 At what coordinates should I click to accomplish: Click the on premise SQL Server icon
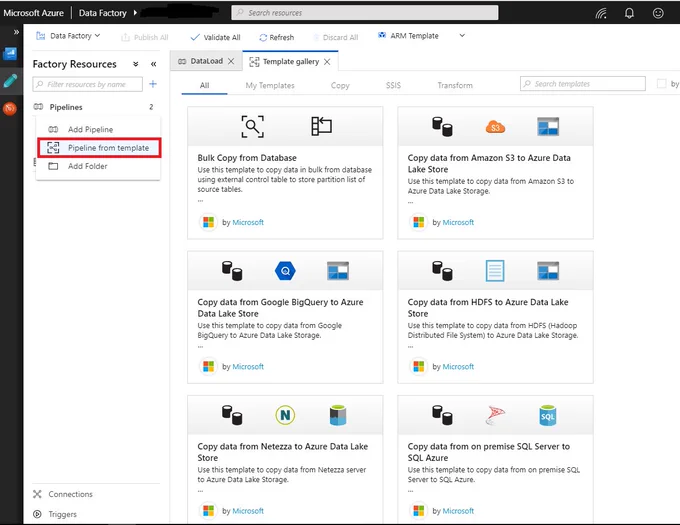pyautogui.click(x=495, y=415)
